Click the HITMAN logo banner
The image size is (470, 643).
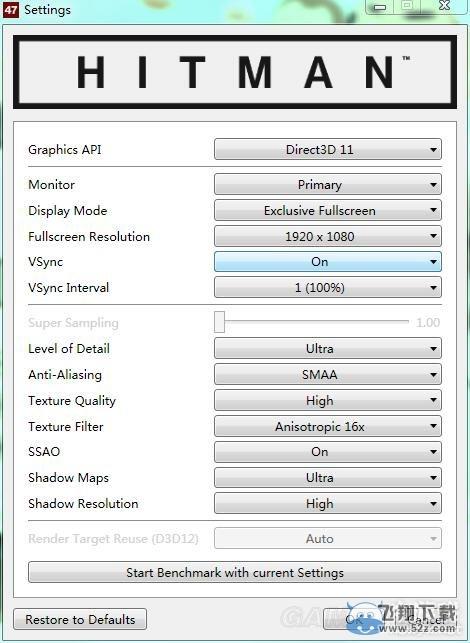235,72
